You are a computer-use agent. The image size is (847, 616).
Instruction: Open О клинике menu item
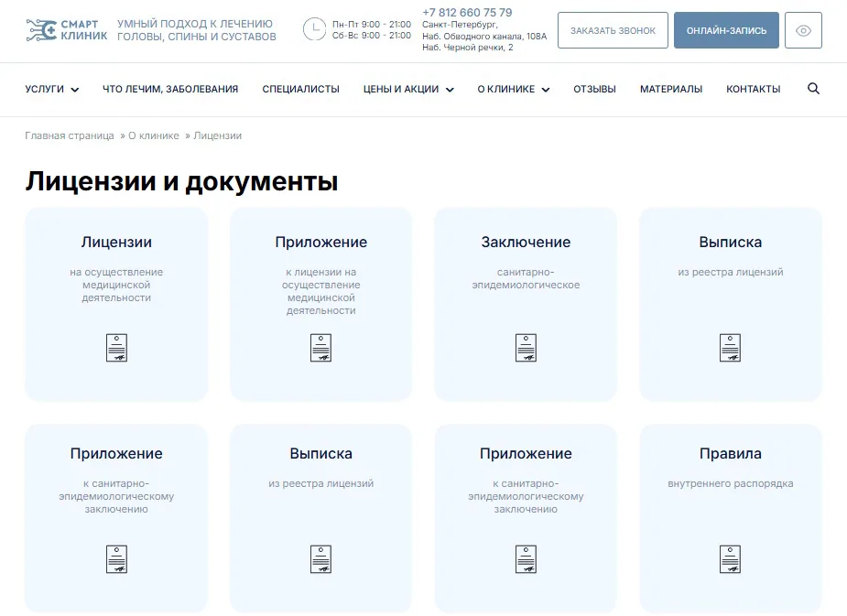[x=506, y=89]
